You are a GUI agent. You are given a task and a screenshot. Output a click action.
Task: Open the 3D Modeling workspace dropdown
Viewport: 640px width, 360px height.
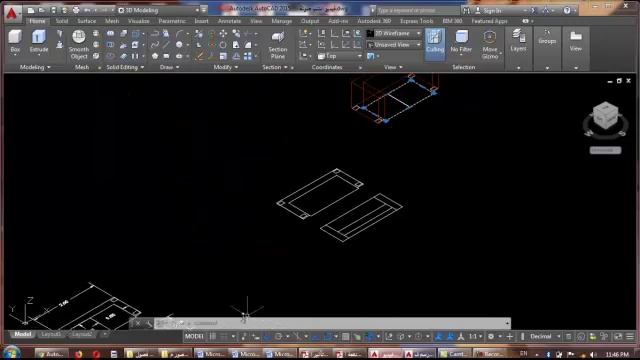pos(158,10)
